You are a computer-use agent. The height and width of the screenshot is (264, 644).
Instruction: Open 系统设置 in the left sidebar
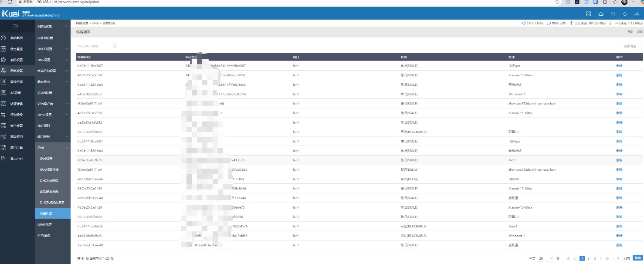pyautogui.click(x=17, y=60)
